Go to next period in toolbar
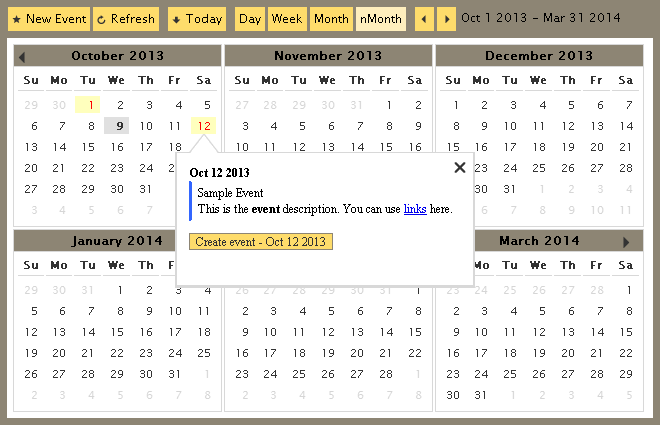 [446, 19]
